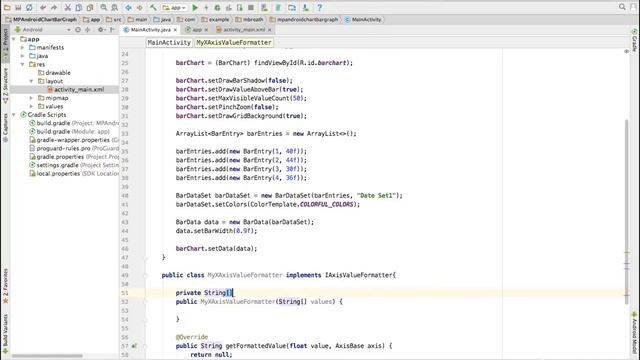The width and height of the screenshot is (640, 360).
Task: Collapse the Gradle Scripts node
Action: coord(14,115)
